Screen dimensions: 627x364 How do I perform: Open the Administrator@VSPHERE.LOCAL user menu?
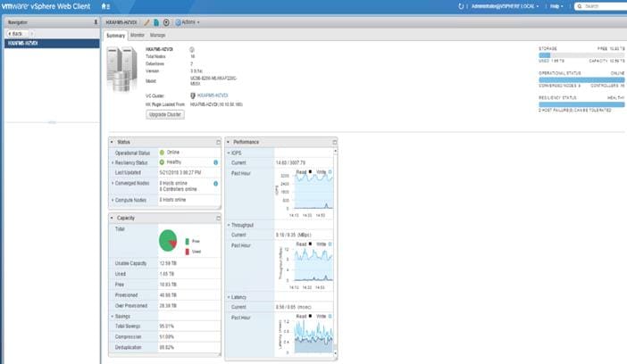pos(505,6)
